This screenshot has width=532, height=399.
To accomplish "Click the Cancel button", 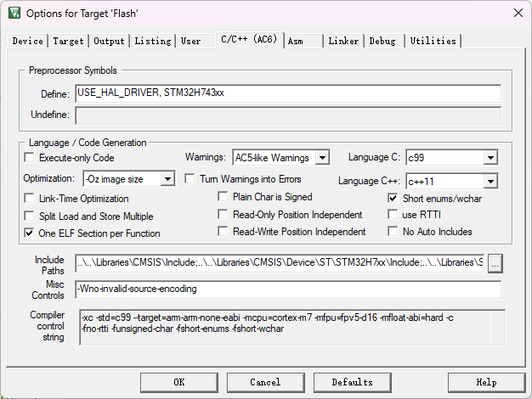I will pos(265,382).
